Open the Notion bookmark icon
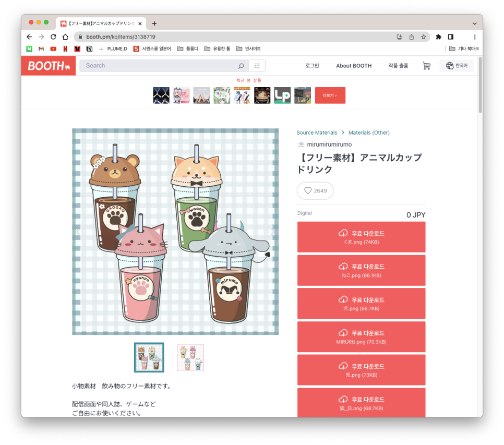The height and width of the screenshot is (445, 504). coord(89,49)
